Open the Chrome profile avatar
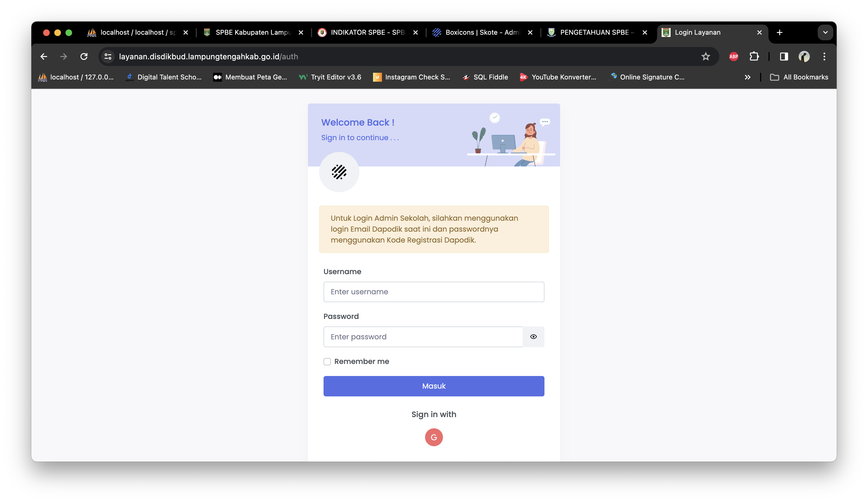Image resolution: width=868 pixels, height=503 pixels. [804, 57]
